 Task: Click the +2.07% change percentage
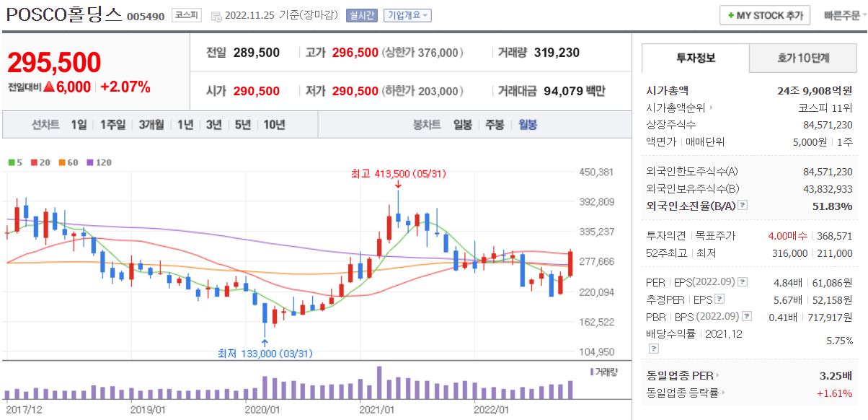click(x=125, y=87)
